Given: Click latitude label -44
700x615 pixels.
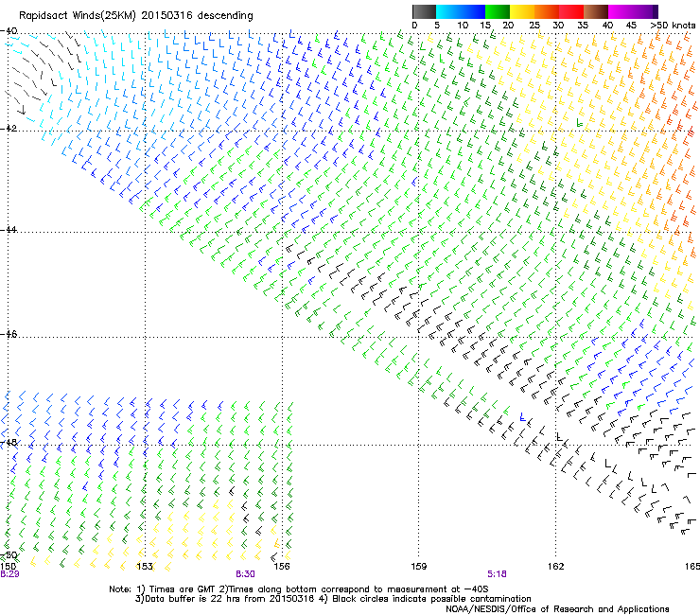Looking at the screenshot, I should tap(9, 229).
